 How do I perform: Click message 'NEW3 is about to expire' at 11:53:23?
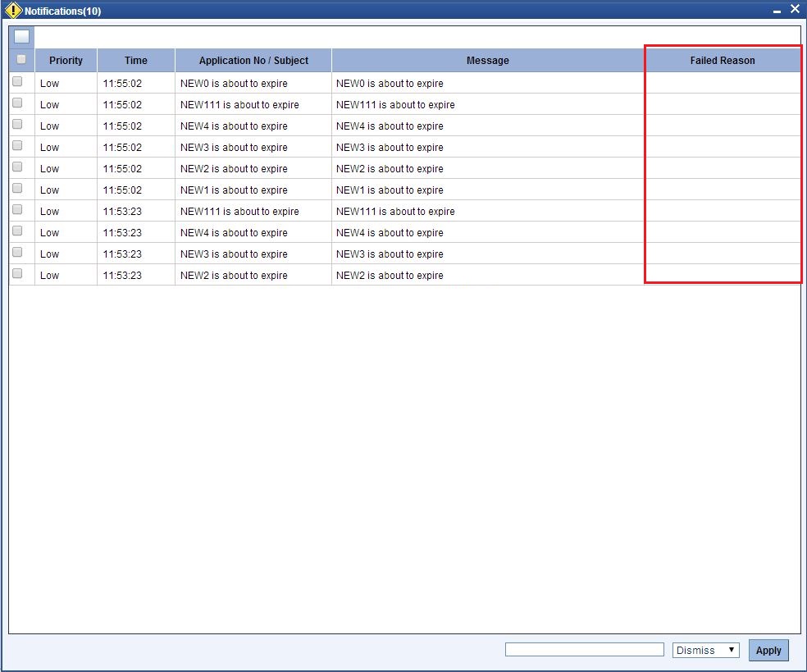click(390, 254)
